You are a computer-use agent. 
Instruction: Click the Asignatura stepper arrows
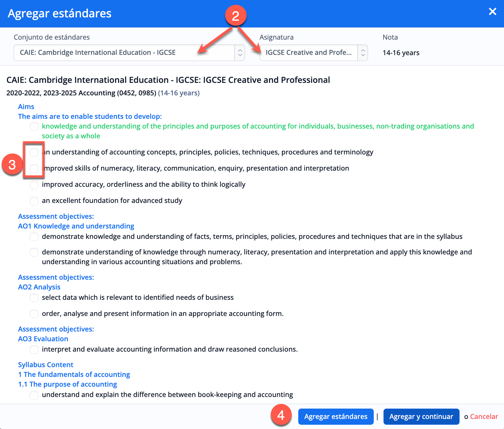[363, 53]
